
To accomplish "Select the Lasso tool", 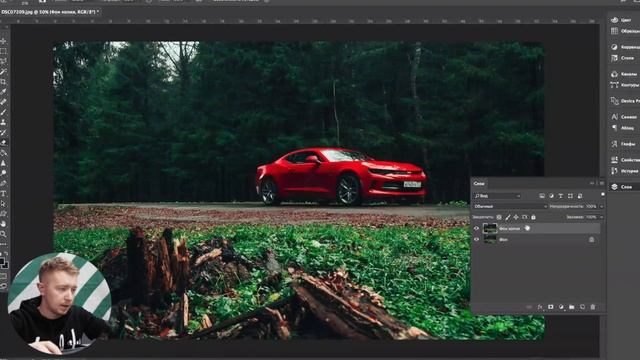I will click(3, 62).
